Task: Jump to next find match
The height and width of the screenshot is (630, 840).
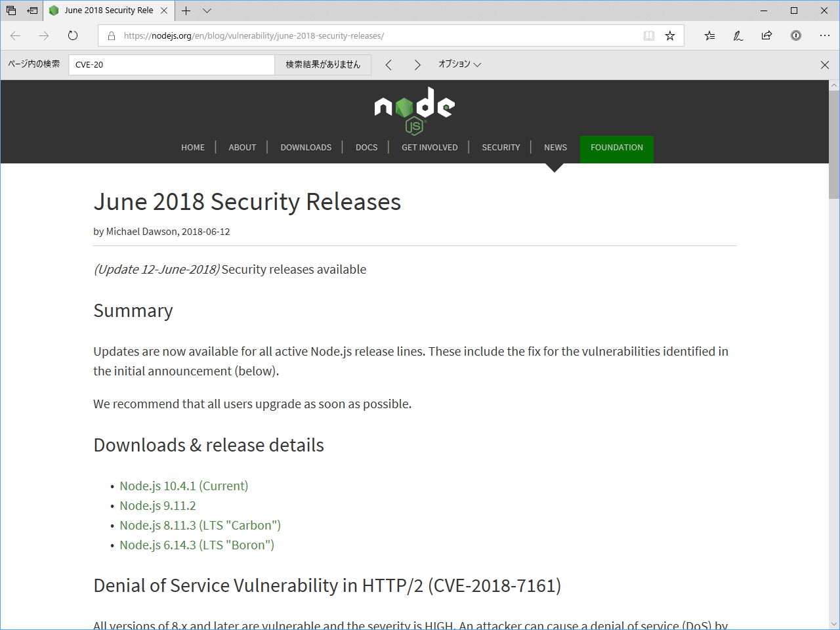Action: tap(417, 64)
